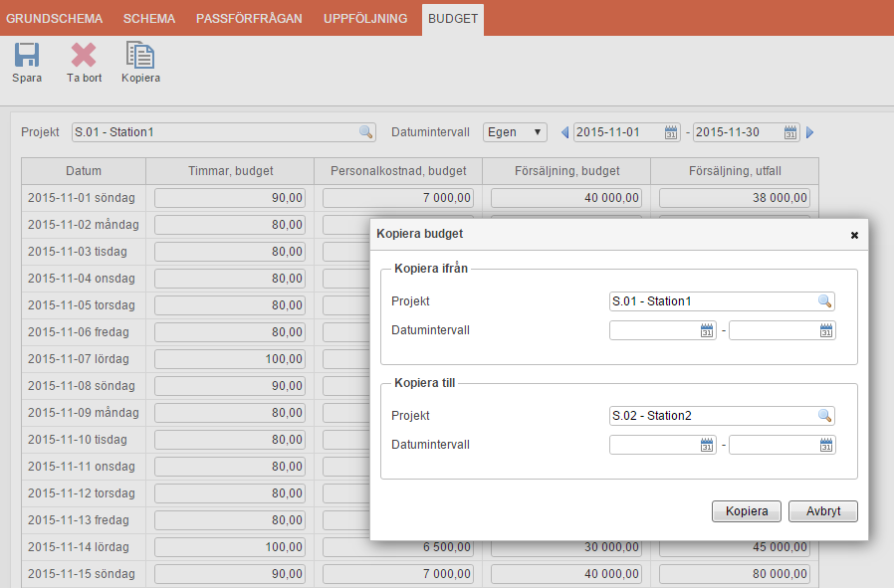Search project in Kopiera ifrån section
The height and width of the screenshot is (588, 894).
coord(824,301)
